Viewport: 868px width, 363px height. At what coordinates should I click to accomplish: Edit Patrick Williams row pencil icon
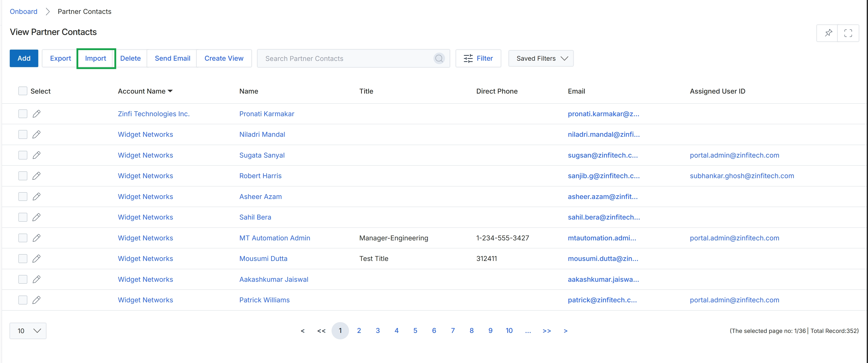[x=36, y=300]
